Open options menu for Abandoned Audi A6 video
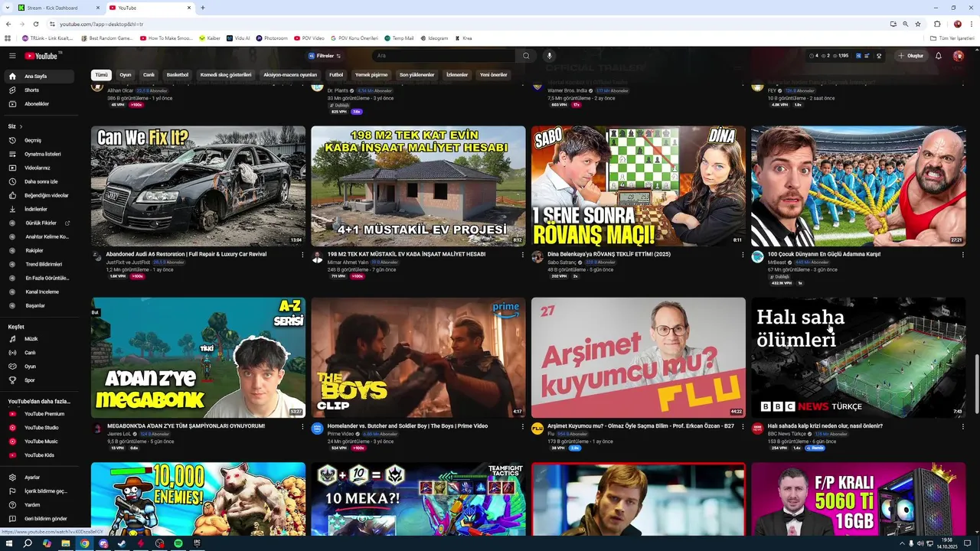 pos(302,255)
